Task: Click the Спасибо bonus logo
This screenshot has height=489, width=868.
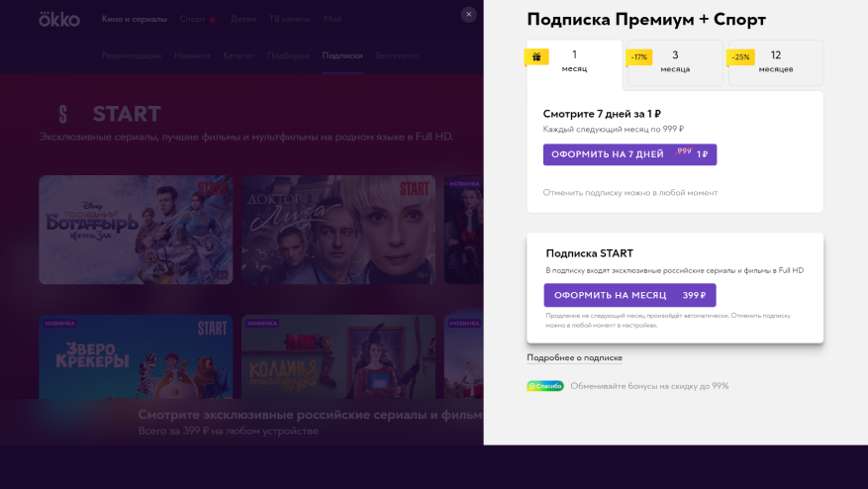Action: pos(544,386)
